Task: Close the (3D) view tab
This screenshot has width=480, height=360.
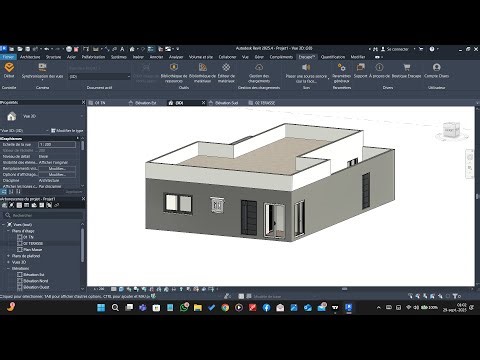Action: coord(203,103)
